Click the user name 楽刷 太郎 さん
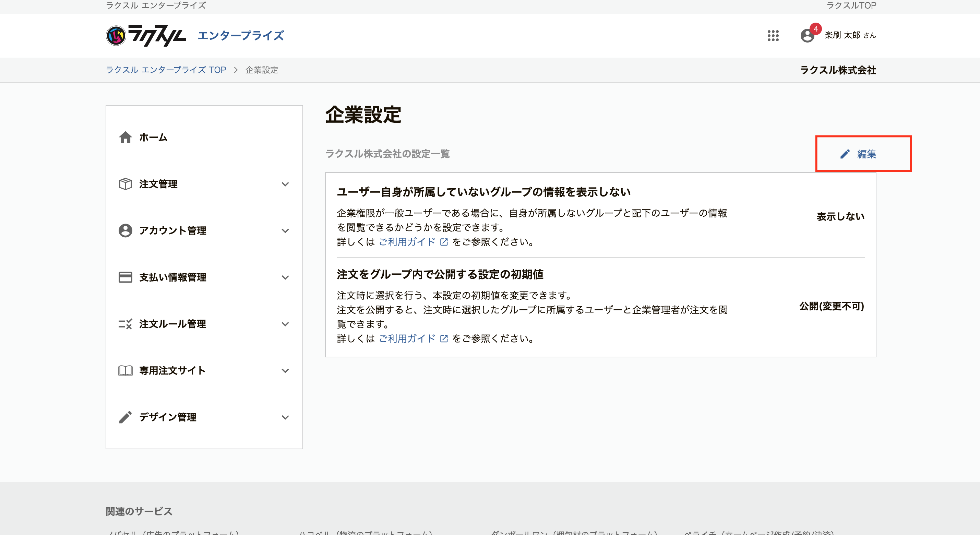This screenshot has height=535, width=980. click(850, 35)
